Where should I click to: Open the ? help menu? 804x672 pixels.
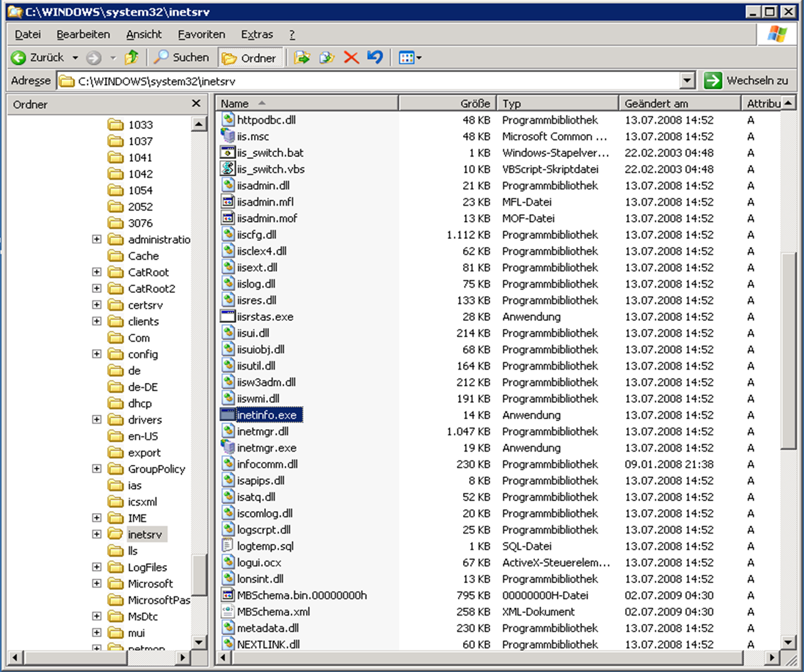click(x=292, y=34)
